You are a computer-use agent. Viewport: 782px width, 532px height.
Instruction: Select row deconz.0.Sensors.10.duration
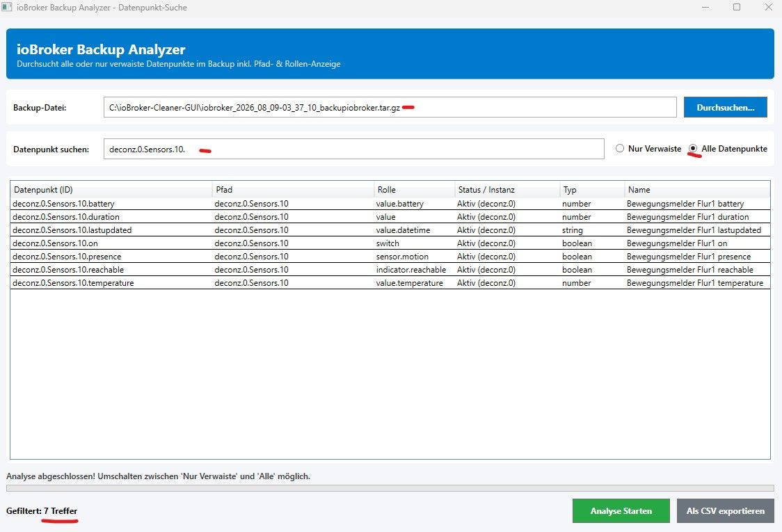[390, 217]
